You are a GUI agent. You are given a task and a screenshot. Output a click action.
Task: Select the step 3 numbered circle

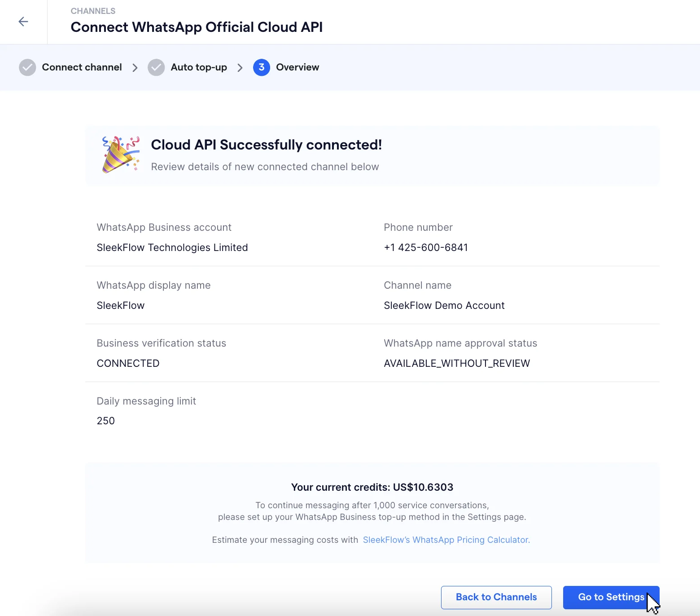tap(262, 67)
